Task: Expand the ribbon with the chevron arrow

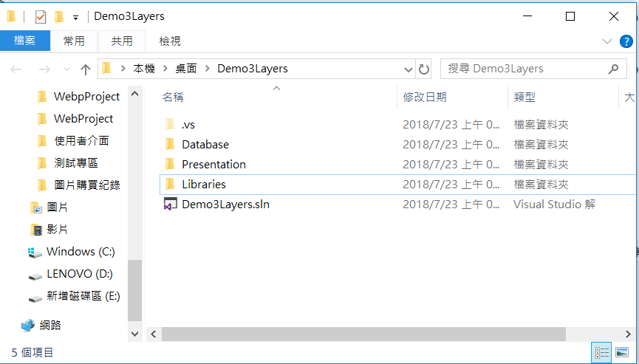Action: pos(607,41)
